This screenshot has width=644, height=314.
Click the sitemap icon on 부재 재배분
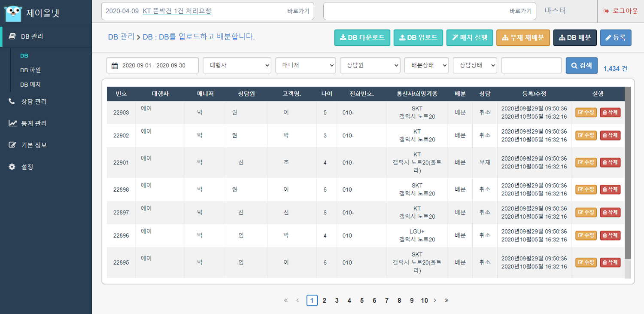pyautogui.click(x=505, y=38)
